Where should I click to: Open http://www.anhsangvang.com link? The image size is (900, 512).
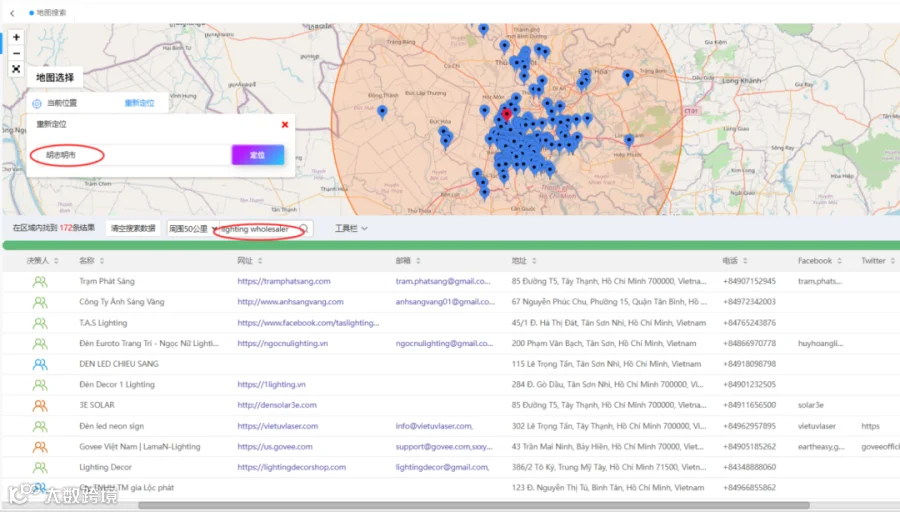290,302
